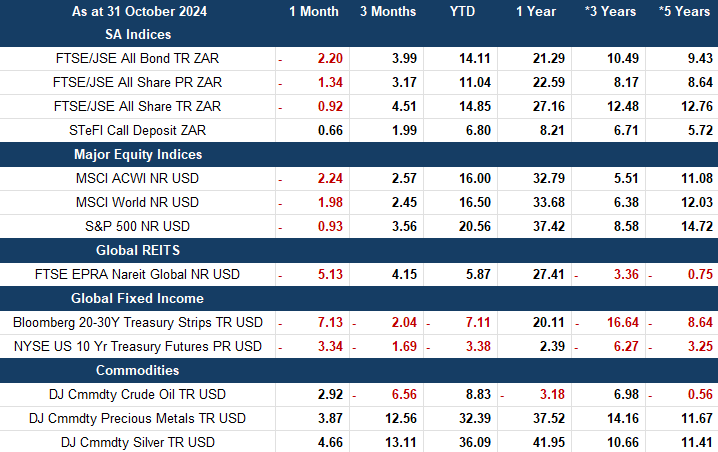Screen dimensions: 718x452
Task: Click the S&P 500 NR USD row label
Action: click(138, 226)
